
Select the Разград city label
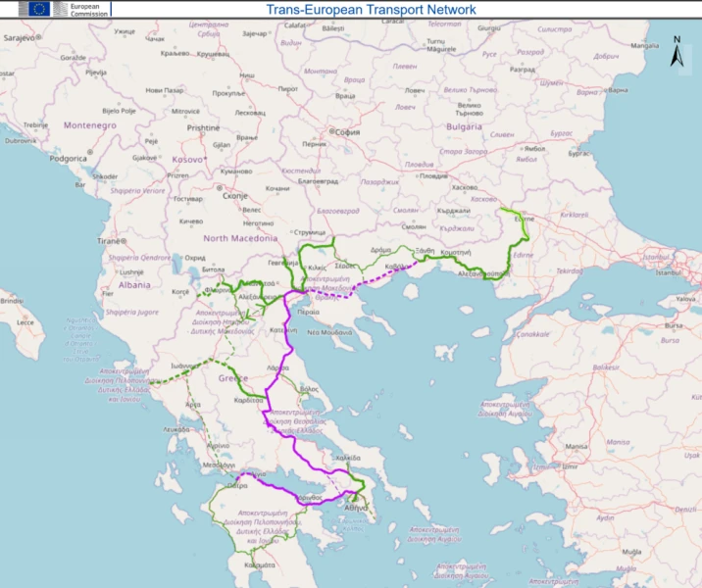pyautogui.click(x=523, y=70)
